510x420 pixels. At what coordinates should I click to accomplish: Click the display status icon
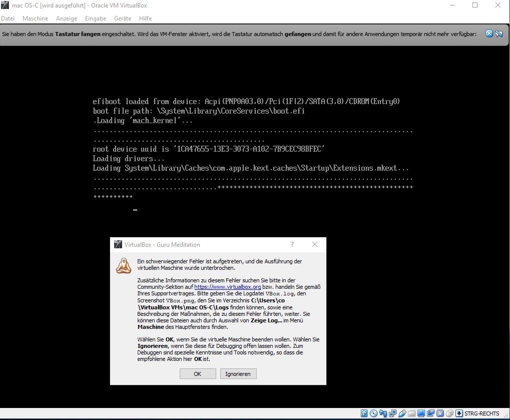[x=421, y=413]
